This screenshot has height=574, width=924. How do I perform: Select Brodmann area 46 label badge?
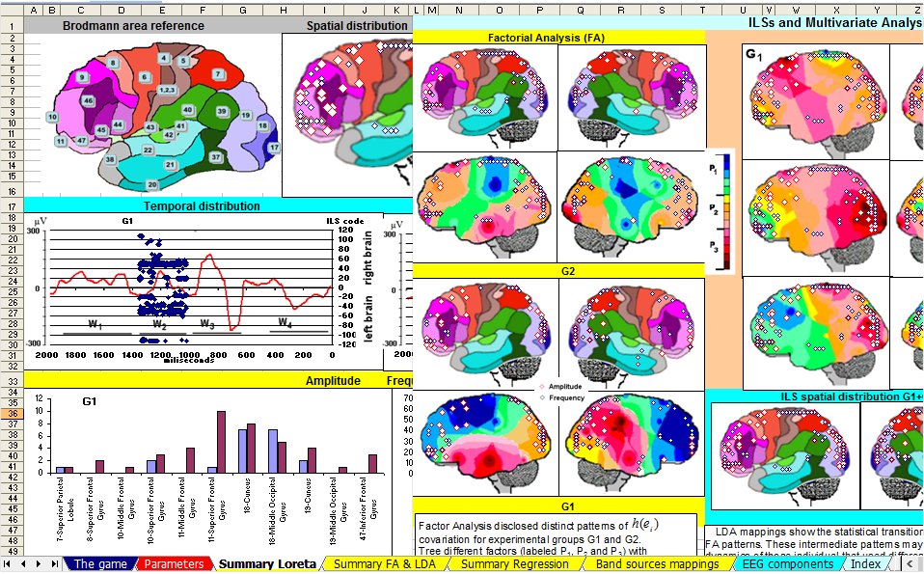pyautogui.click(x=88, y=100)
